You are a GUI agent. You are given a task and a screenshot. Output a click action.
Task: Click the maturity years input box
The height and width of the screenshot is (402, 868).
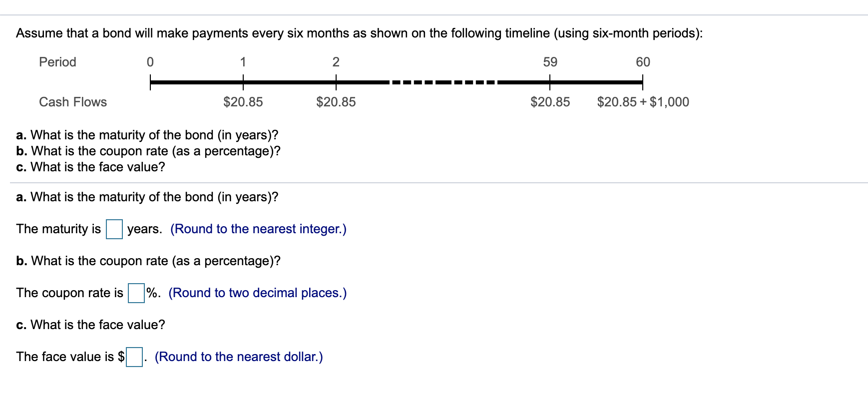click(115, 229)
